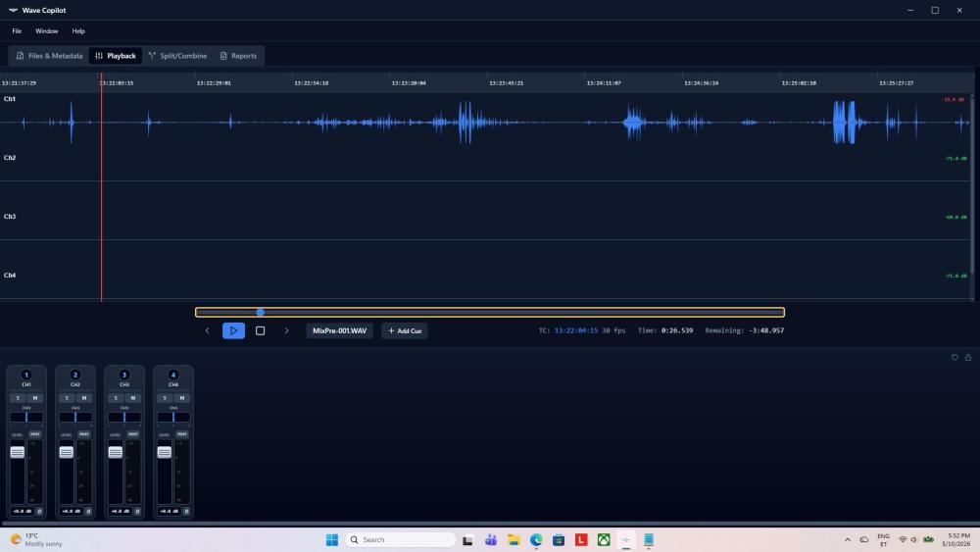Start playback with the Play button

[x=234, y=330]
